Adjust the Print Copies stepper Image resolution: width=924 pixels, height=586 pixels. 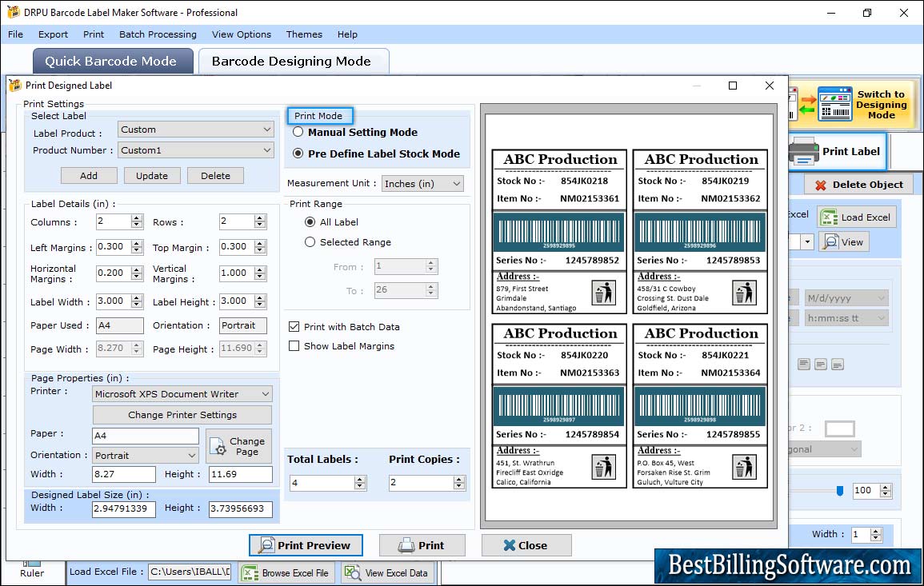(459, 483)
